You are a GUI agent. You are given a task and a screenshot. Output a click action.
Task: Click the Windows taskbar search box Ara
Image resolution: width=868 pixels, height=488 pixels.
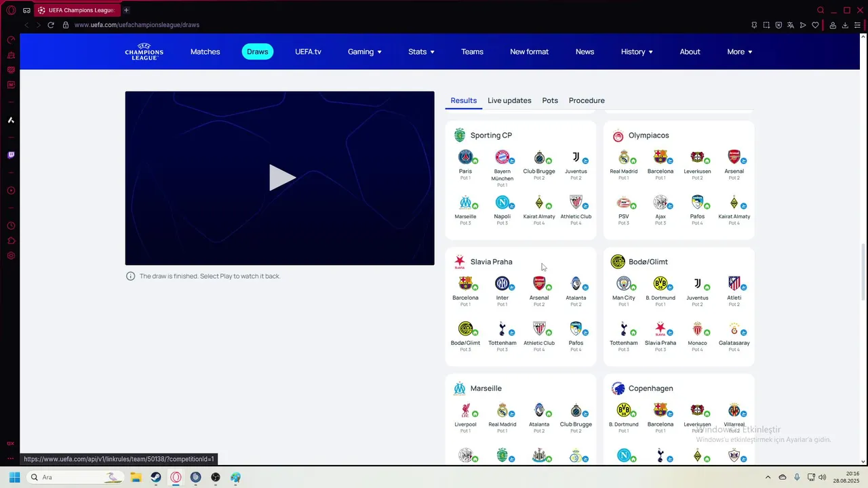[x=76, y=477]
